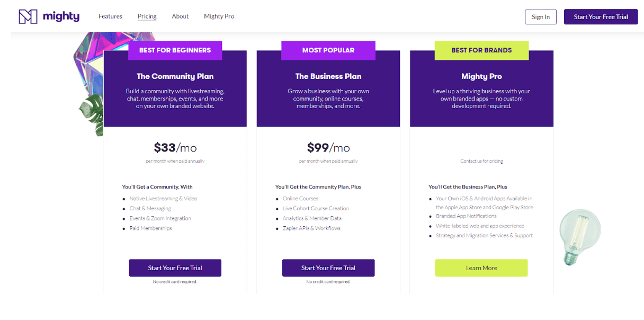This screenshot has width=644, height=320.
Task: Click the $33/mo price text
Action: pyautogui.click(x=175, y=148)
